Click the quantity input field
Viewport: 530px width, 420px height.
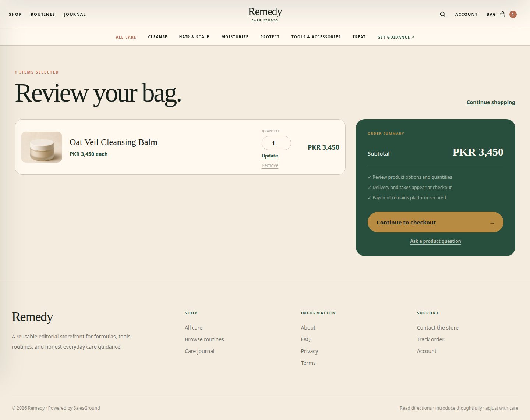point(276,143)
